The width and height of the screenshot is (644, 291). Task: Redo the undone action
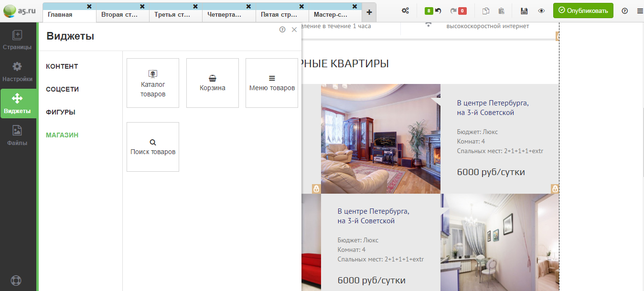453,10
